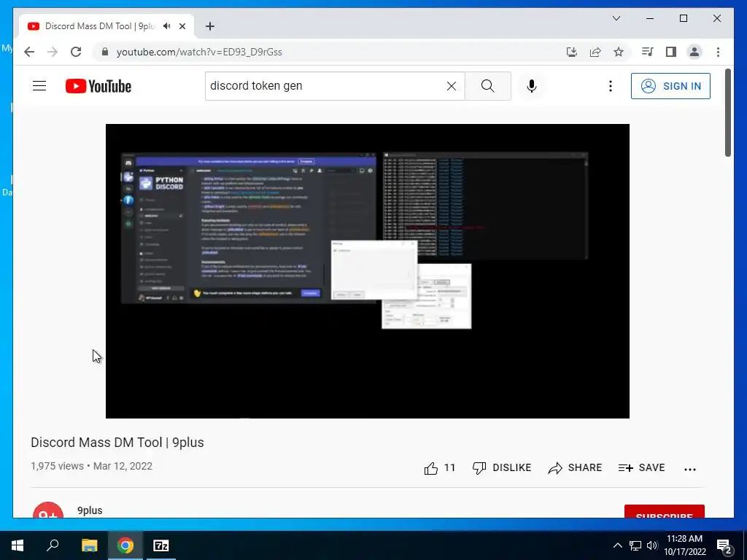
Task: Click the video player
Action: tap(368, 271)
